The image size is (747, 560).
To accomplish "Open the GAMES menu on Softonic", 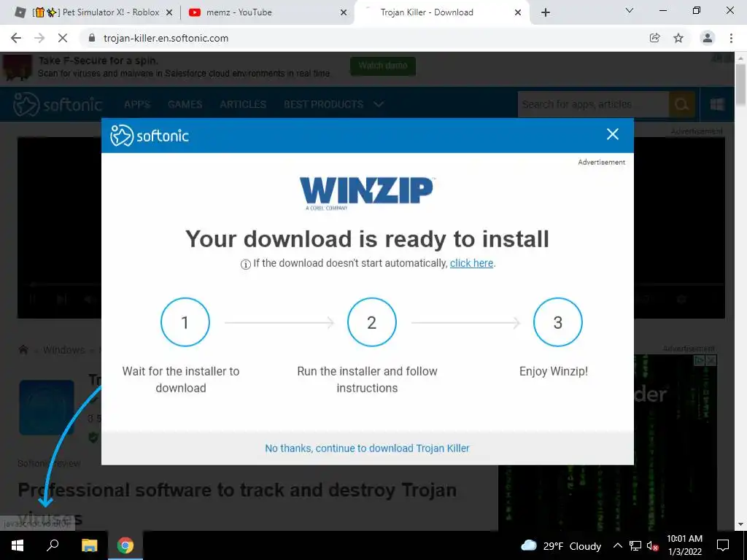I will [185, 104].
